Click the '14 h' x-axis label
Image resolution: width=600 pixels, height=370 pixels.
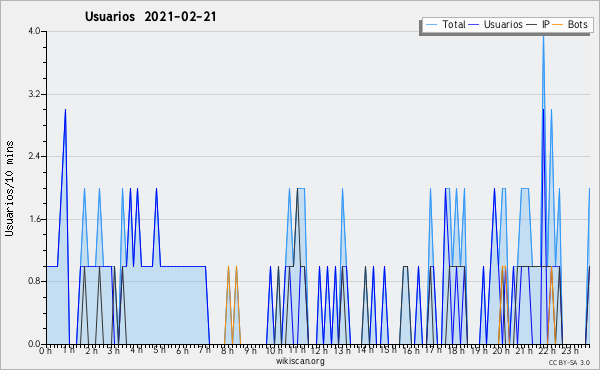point(365,350)
